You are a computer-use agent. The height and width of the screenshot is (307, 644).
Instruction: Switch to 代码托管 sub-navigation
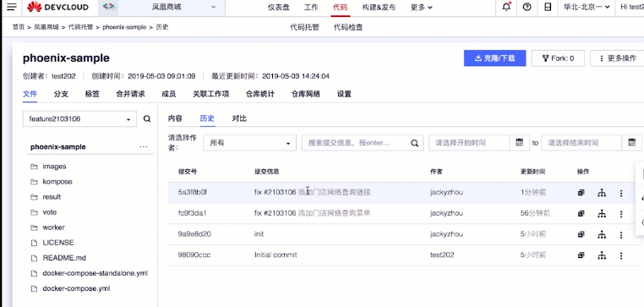pyautogui.click(x=304, y=28)
